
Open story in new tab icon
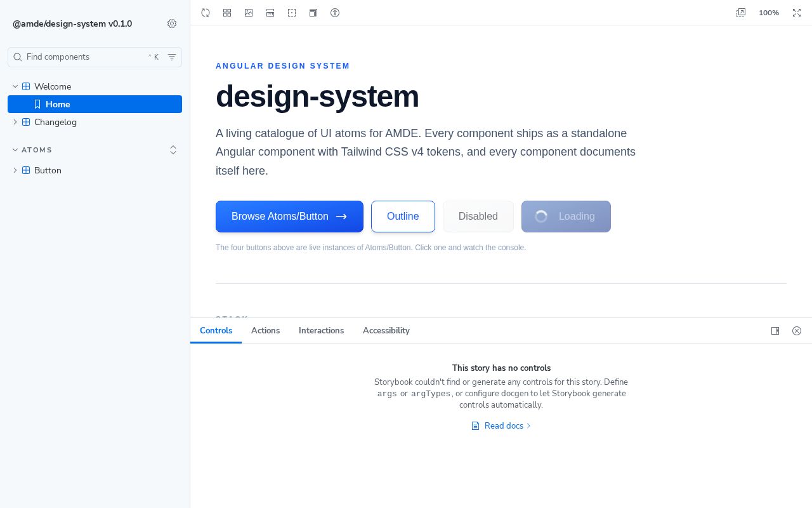pyautogui.click(x=741, y=13)
